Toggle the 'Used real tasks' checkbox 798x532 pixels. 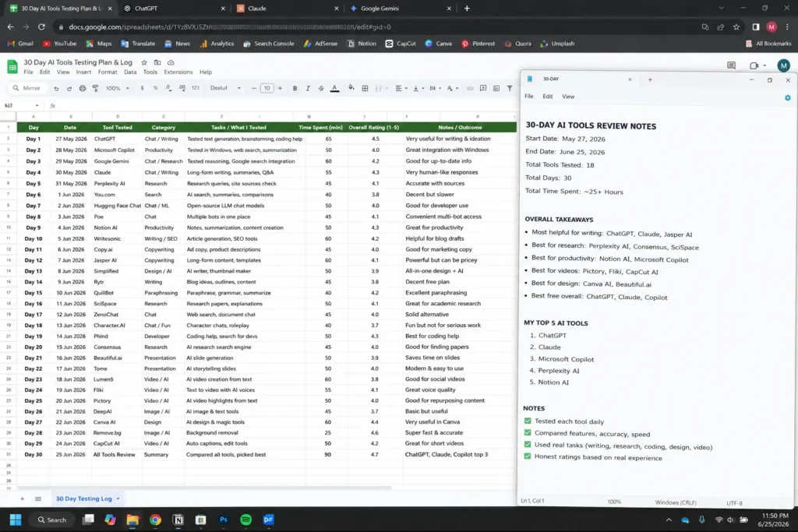[528, 445]
